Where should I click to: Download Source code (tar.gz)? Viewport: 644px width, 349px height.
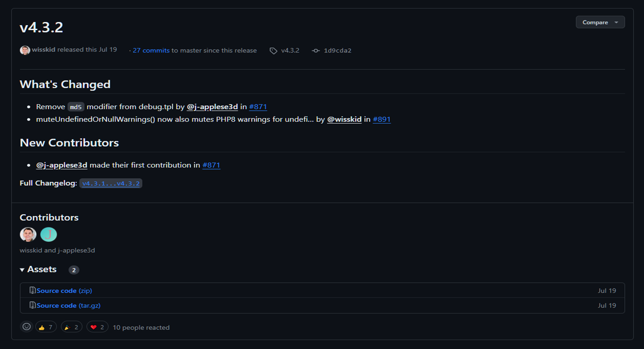pos(68,306)
